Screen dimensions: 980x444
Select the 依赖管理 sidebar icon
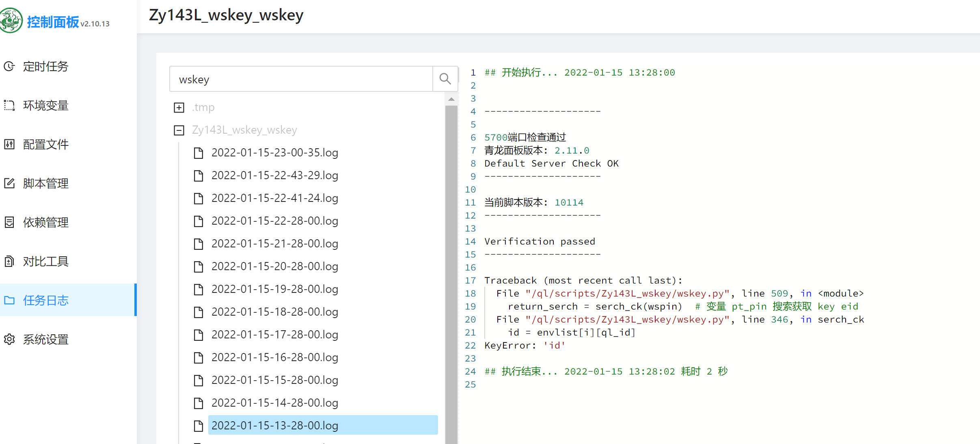pos(9,222)
